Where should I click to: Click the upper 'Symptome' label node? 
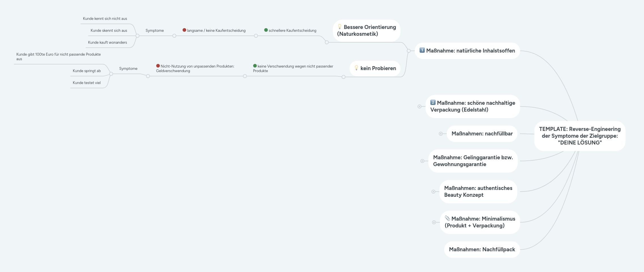point(154,30)
